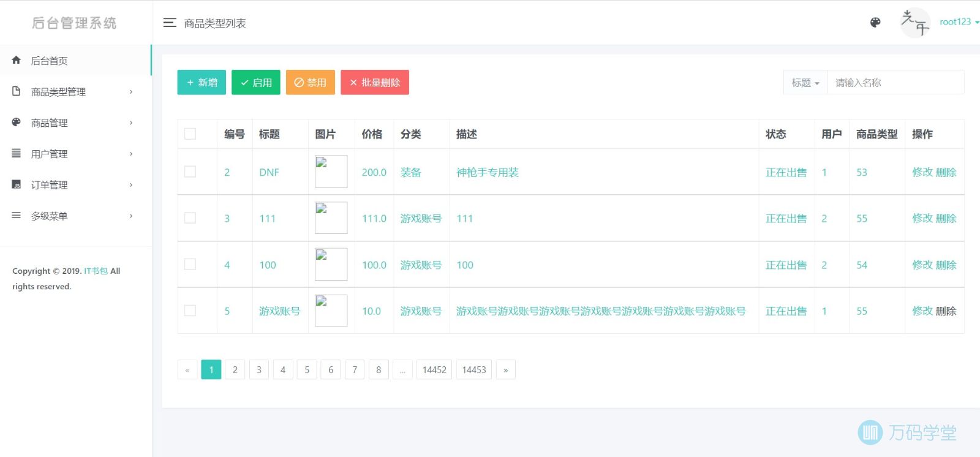Click 删除 in the DNF row
The width and height of the screenshot is (980, 457).
click(x=946, y=172)
